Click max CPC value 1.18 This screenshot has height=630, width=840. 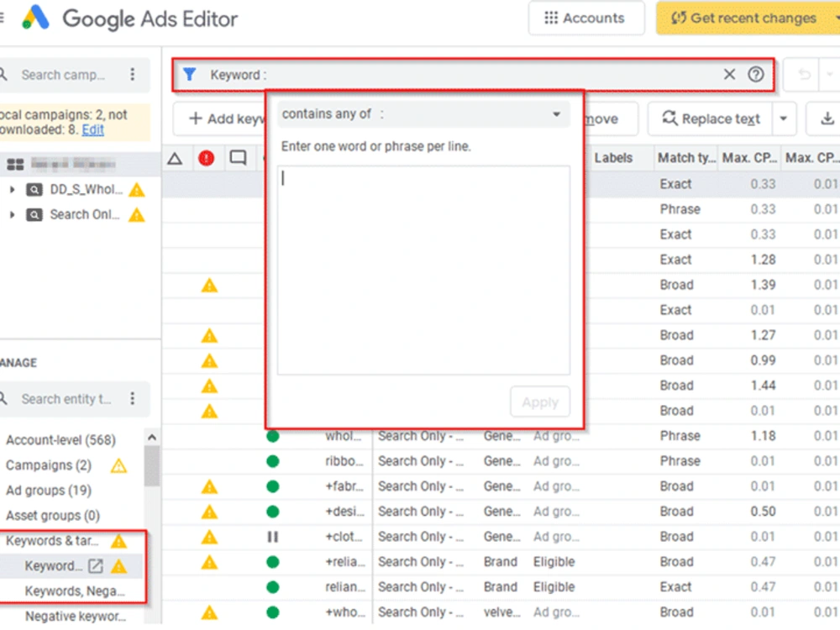point(763,436)
